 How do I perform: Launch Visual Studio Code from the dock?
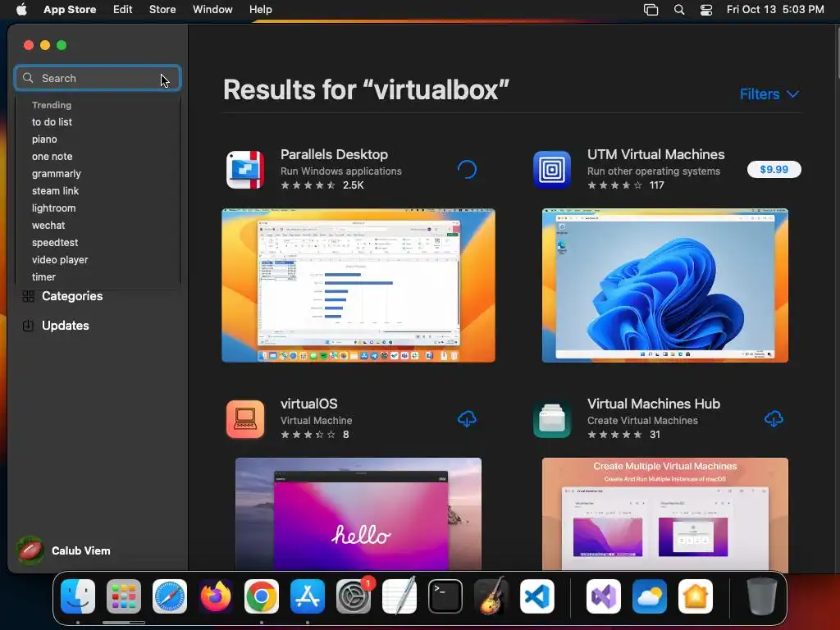coord(536,596)
